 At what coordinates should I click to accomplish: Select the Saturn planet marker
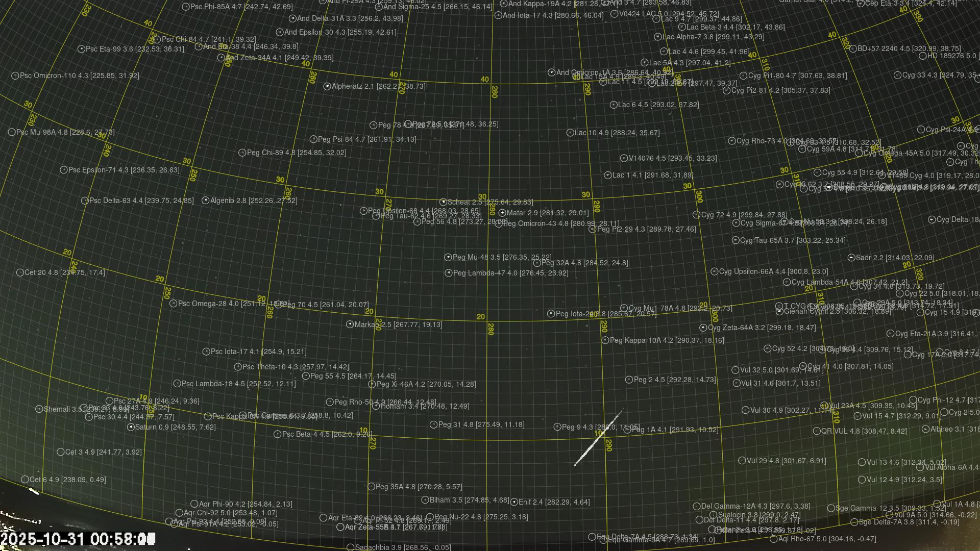[131, 427]
